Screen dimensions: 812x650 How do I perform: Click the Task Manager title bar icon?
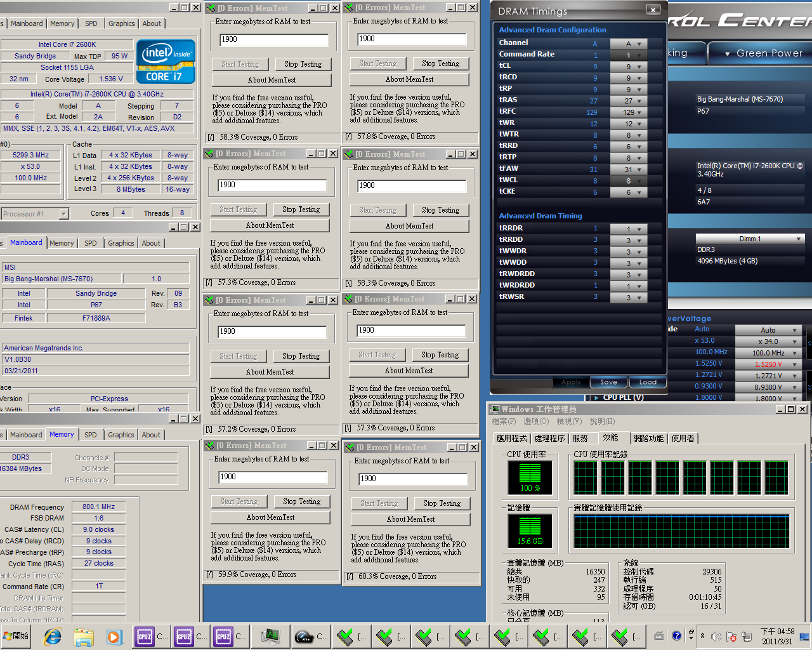495,409
